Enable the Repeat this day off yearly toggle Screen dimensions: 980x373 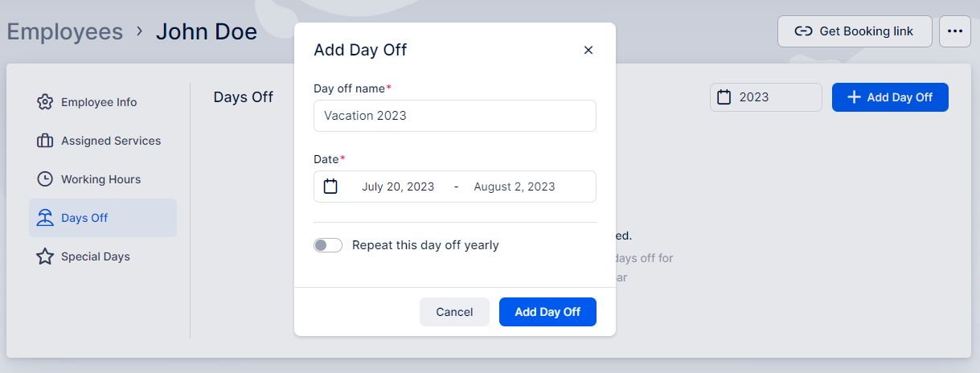(328, 245)
